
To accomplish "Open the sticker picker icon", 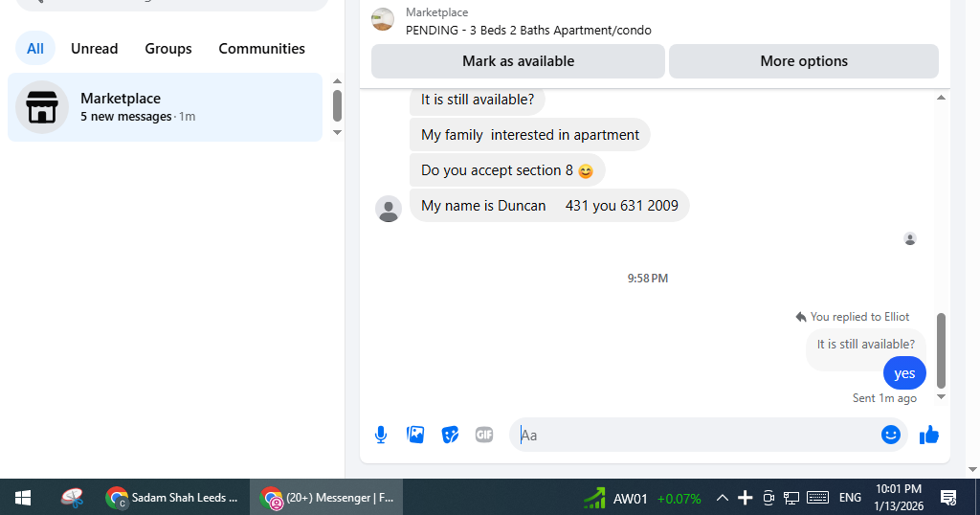I will 450,435.
